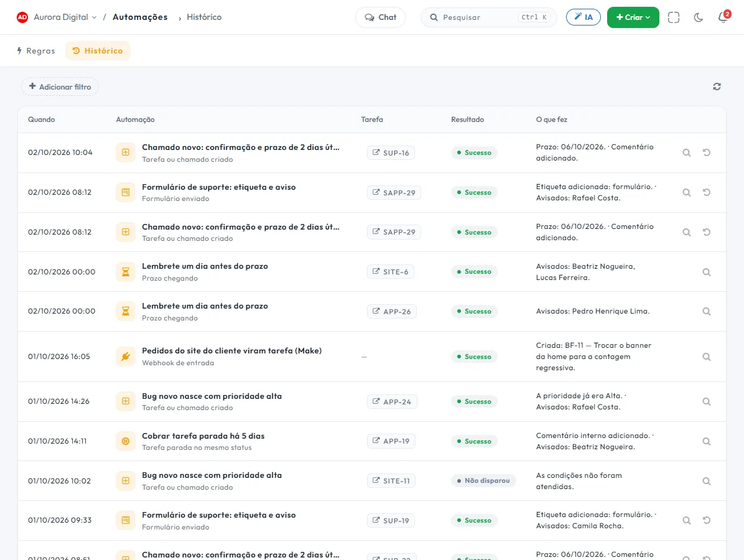Viewport: 744px width, 560px height.
Task: Click the APP-24 row task-created icon
Action: coord(126,401)
